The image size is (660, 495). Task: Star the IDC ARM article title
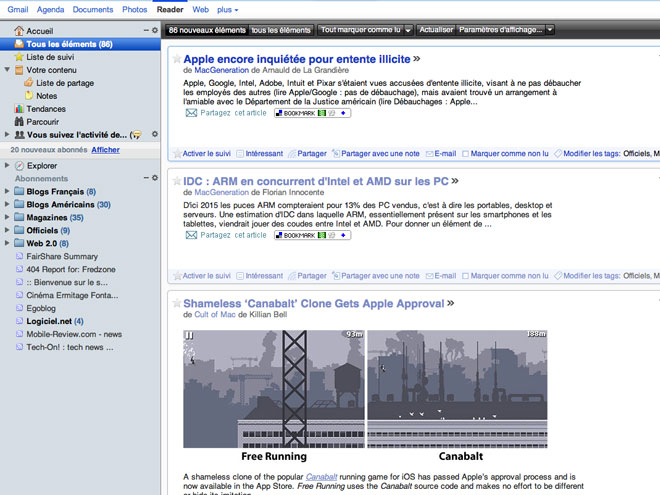(x=177, y=181)
